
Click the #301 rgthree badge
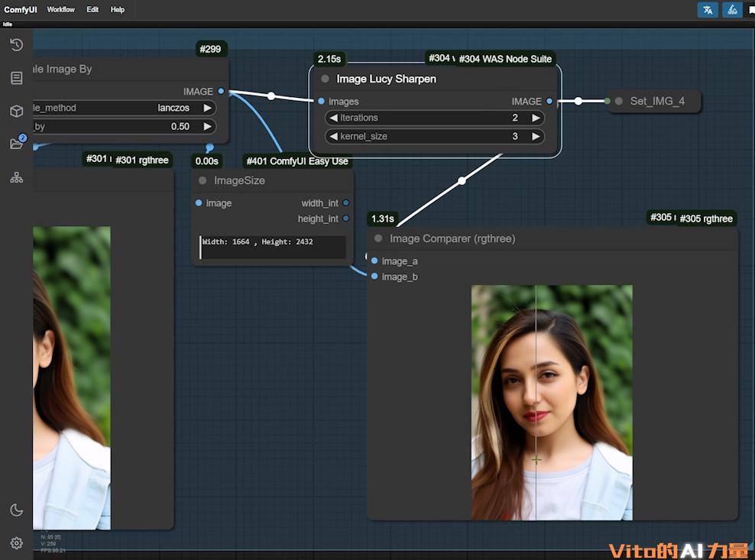point(142,160)
